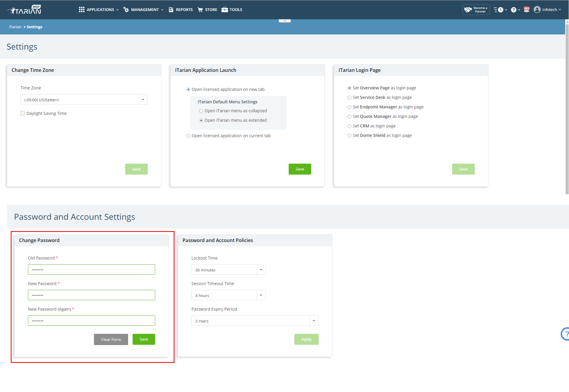Save the Change Password form
This screenshot has height=392, width=569.
(144, 339)
